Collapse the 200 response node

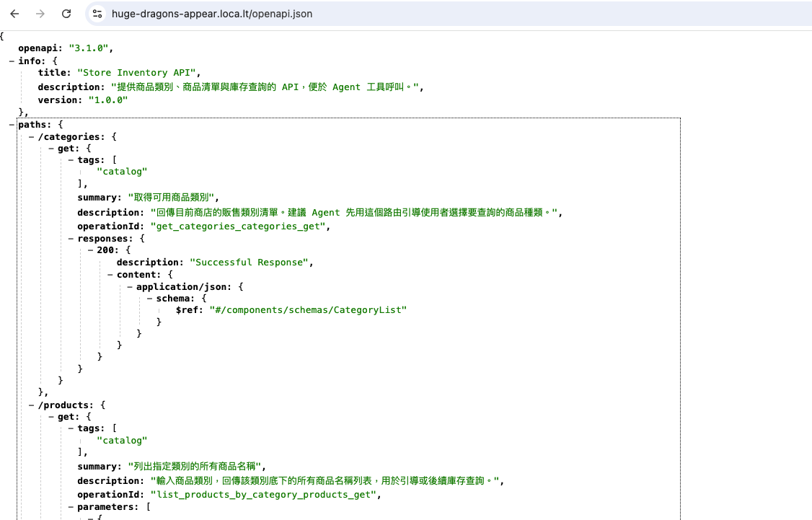pos(90,250)
